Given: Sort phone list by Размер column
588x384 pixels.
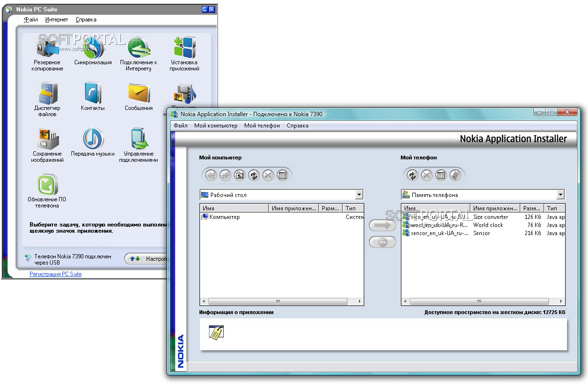Looking at the screenshot, I should [531, 208].
